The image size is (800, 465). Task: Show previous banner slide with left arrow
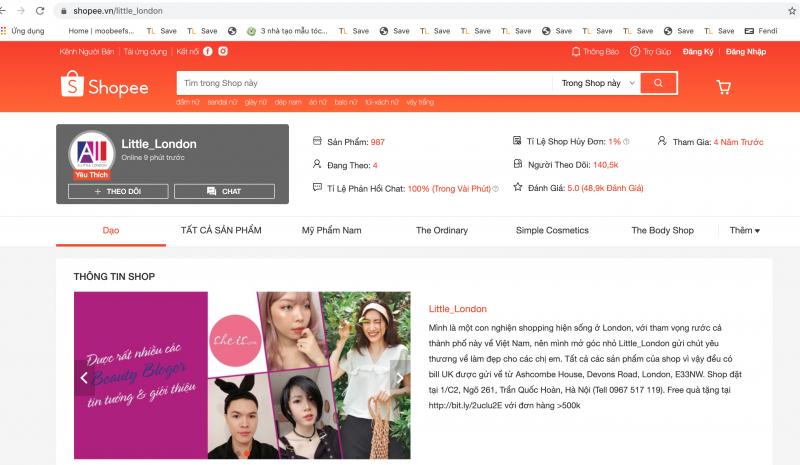[x=84, y=378]
